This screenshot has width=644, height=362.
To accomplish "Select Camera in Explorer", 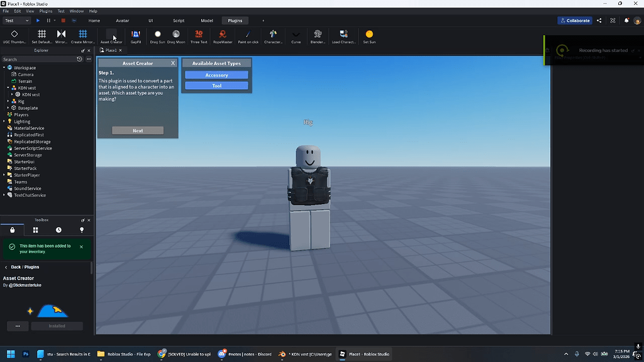I will (x=25, y=74).
